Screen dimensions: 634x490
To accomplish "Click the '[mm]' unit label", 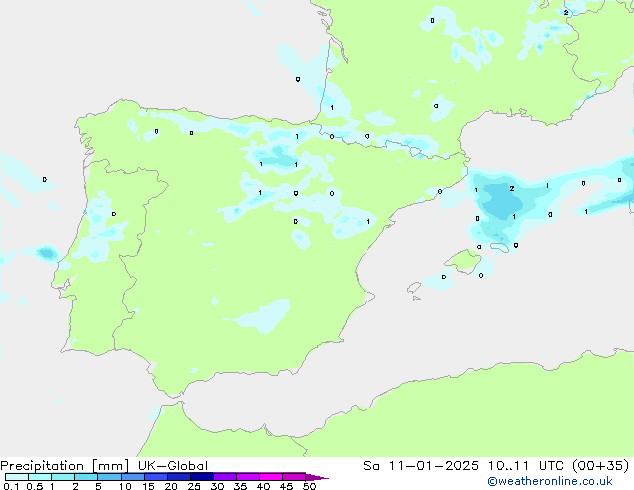I will [x=110, y=466].
